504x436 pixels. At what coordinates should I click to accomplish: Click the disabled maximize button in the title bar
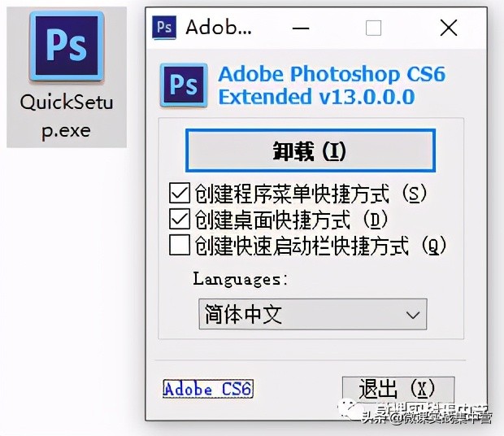coord(373,28)
